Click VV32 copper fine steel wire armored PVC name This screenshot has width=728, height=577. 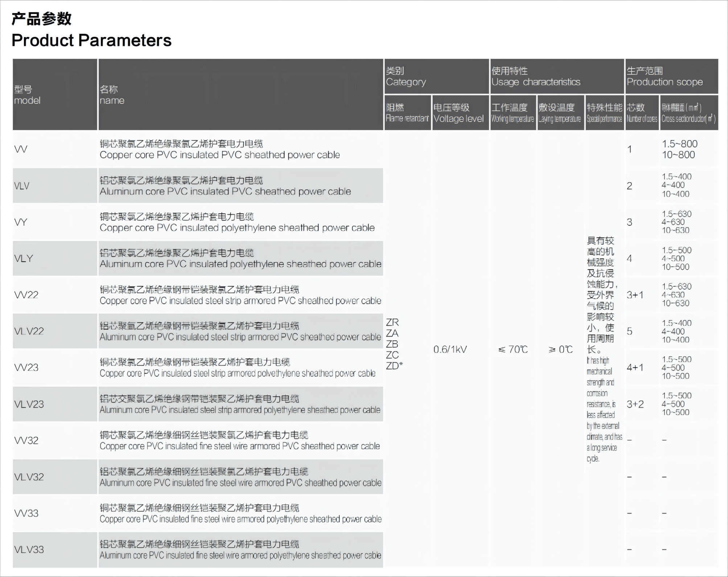(x=240, y=446)
